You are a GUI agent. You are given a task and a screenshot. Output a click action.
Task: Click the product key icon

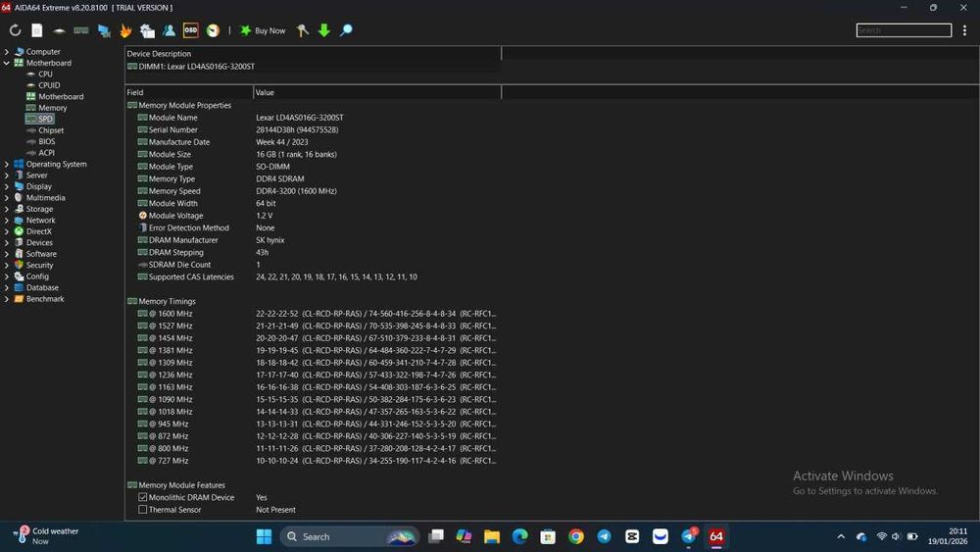point(303,30)
